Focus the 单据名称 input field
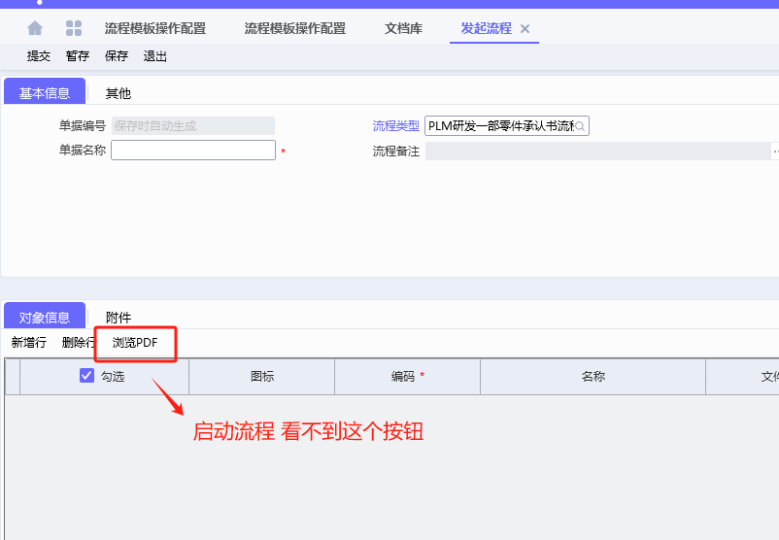Image resolution: width=779 pixels, height=540 pixels. [193, 150]
